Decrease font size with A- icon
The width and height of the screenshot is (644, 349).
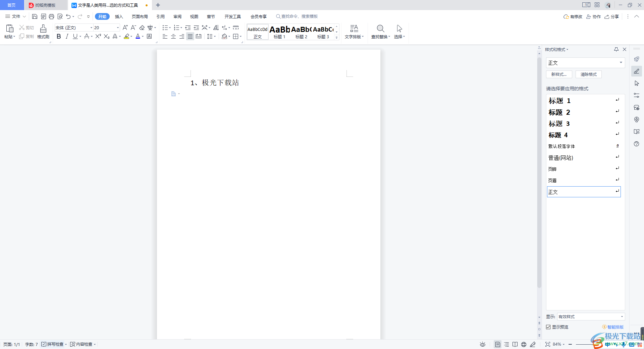[133, 28]
